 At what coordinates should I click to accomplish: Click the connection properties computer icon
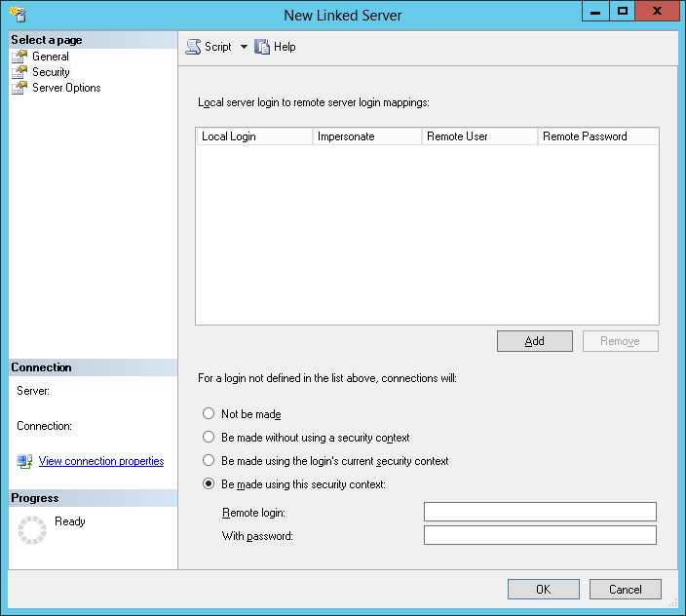(x=24, y=461)
